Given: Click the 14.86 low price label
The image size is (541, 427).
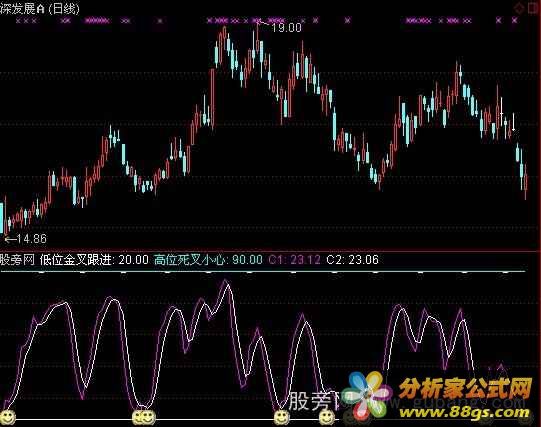Looking at the screenshot, I should [31, 238].
